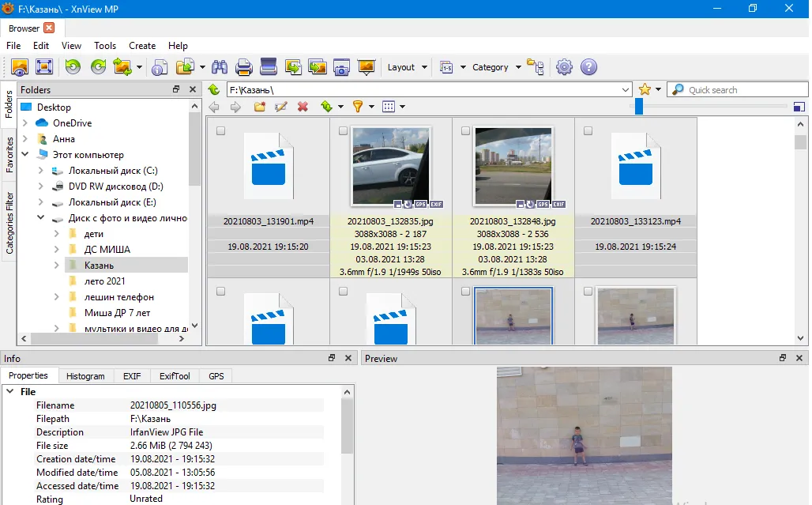Go up one folder with green arrow
Screen dimensions: 812x505
pos(214,89)
